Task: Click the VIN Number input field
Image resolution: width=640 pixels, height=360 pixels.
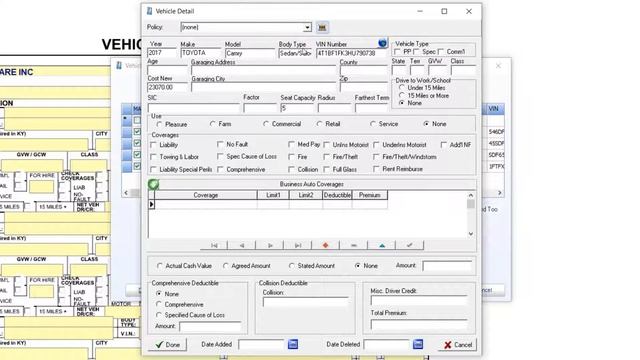Action: [351, 53]
